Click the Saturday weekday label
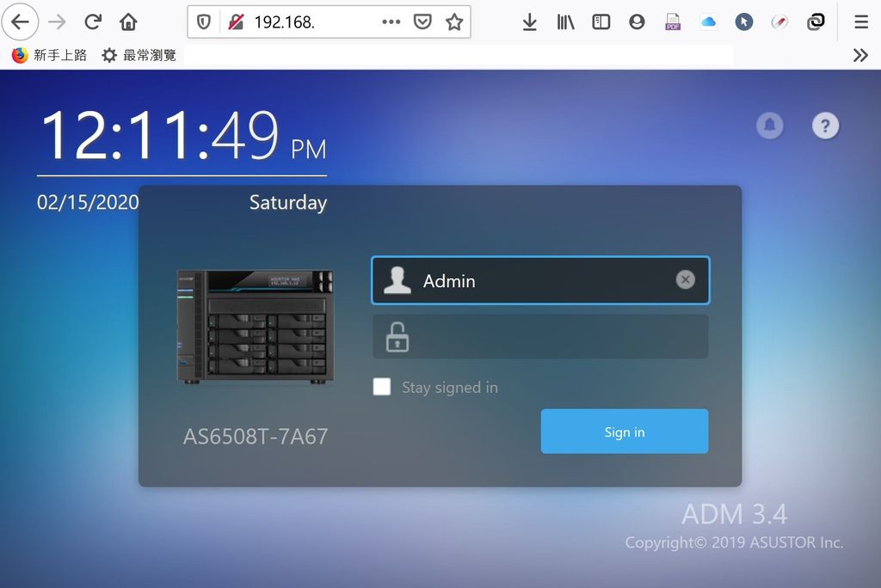Viewport: 881px width, 588px height. click(x=288, y=202)
